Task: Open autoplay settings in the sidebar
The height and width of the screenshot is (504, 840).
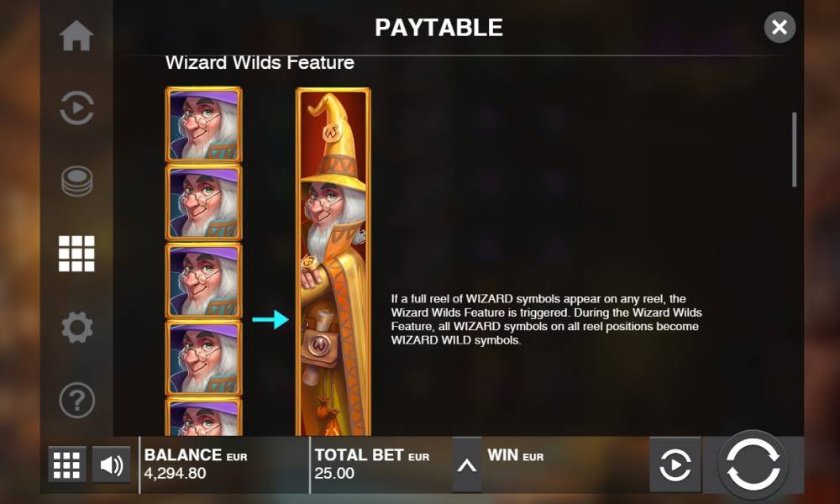Action: point(76,108)
